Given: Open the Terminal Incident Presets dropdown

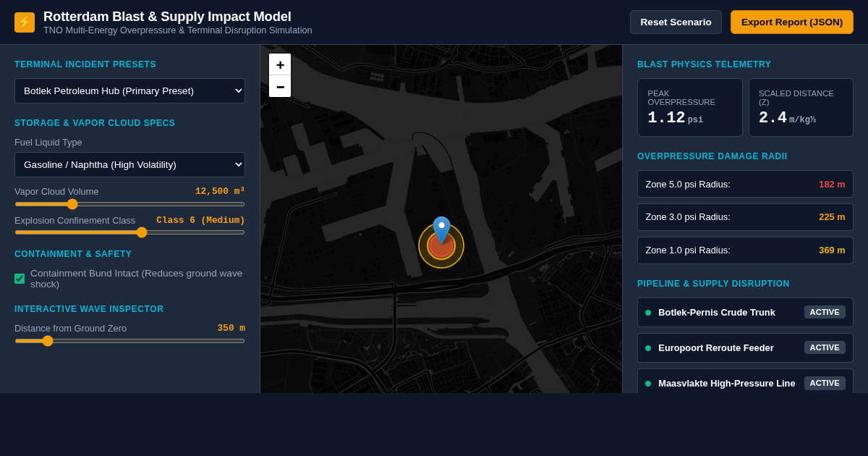Looking at the screenshot, I should coord(129,90).
